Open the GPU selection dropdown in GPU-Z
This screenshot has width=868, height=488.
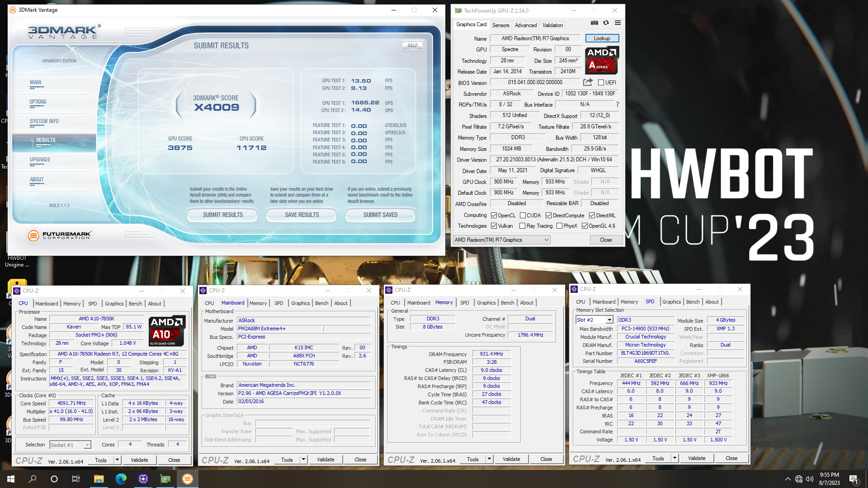click(x=501, y=240)
